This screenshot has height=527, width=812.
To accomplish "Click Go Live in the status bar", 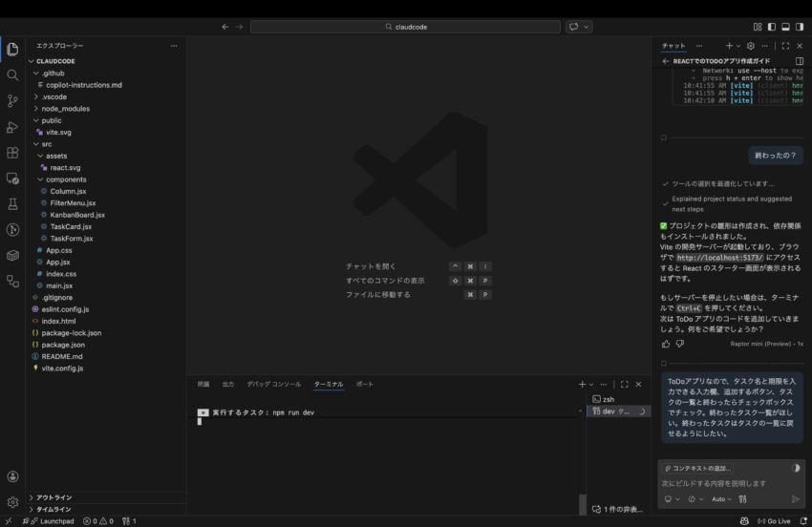I will point(772,521).
